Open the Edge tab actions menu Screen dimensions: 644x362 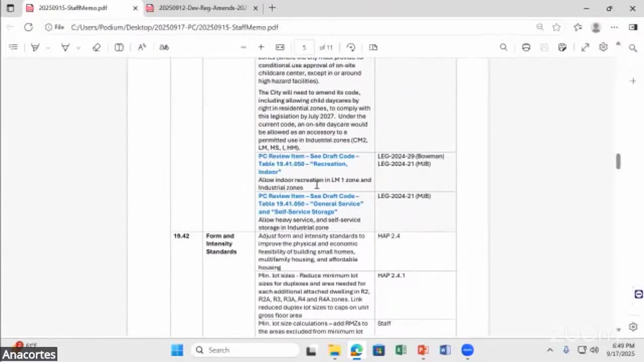tap(10, 8)
